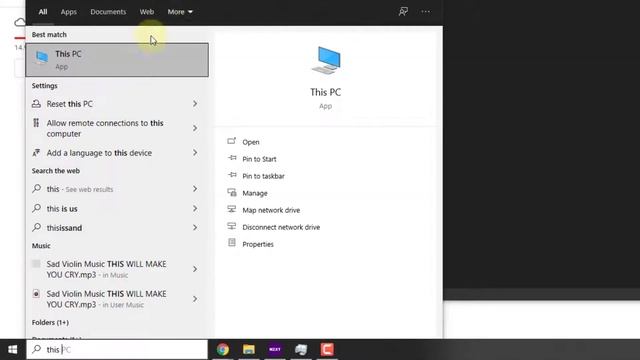
Task: Click the file icon of the 'in Music' mp3
Action: [x=36, y=264]
